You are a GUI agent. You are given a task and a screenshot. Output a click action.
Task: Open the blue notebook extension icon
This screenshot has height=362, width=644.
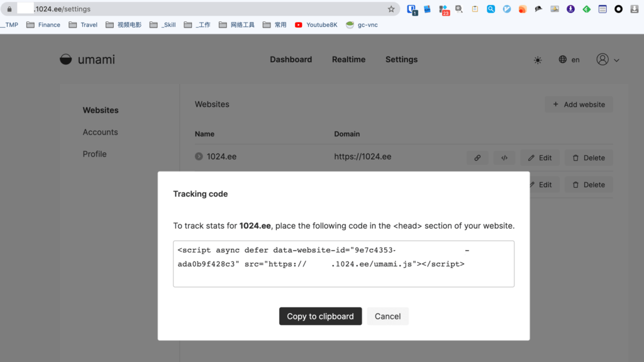[x=428, y=9]
